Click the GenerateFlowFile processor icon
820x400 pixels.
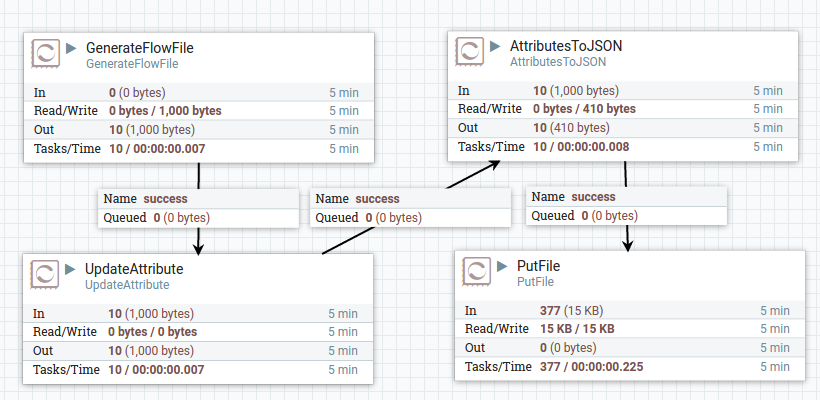tap(45, 53)
